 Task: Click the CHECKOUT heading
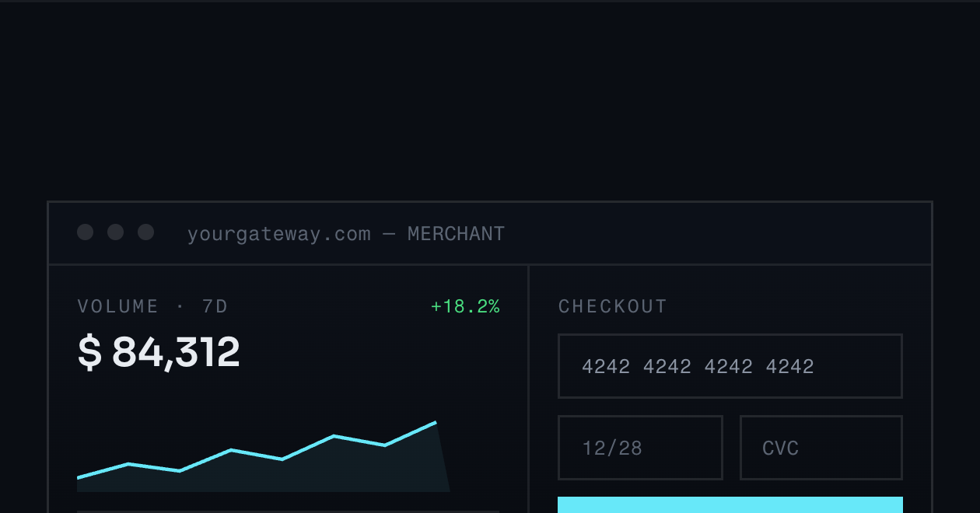[613, 306]
